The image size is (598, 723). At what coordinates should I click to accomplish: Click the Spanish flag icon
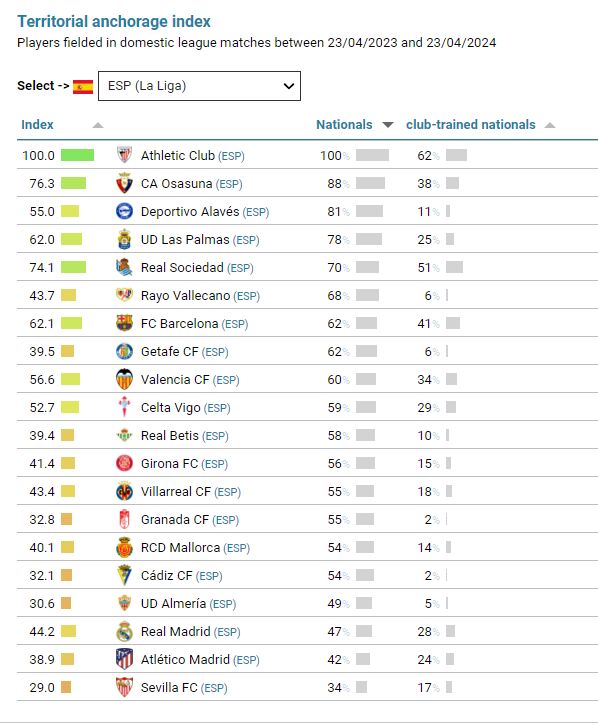click(83, 86)
